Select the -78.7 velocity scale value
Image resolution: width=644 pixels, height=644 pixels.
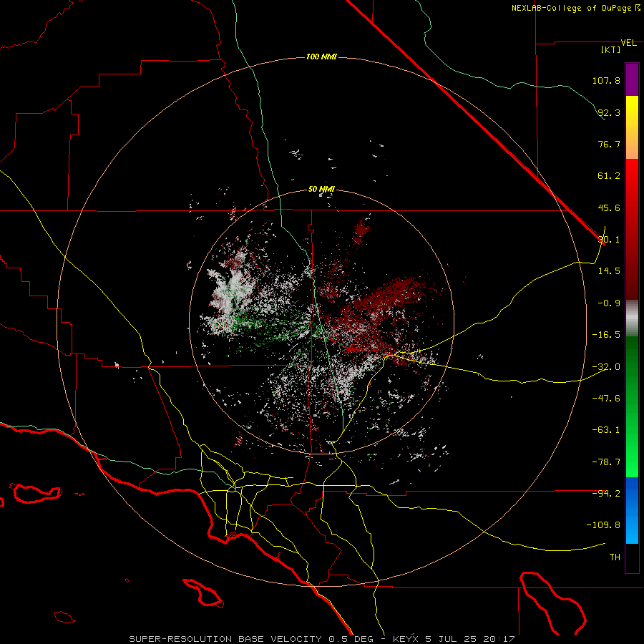click(606, 462)
